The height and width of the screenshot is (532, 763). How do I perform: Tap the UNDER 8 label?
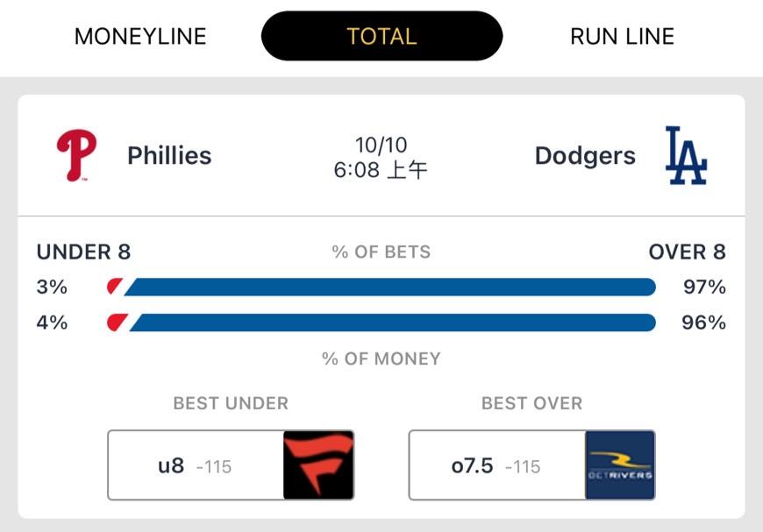(x=83, y=252)
